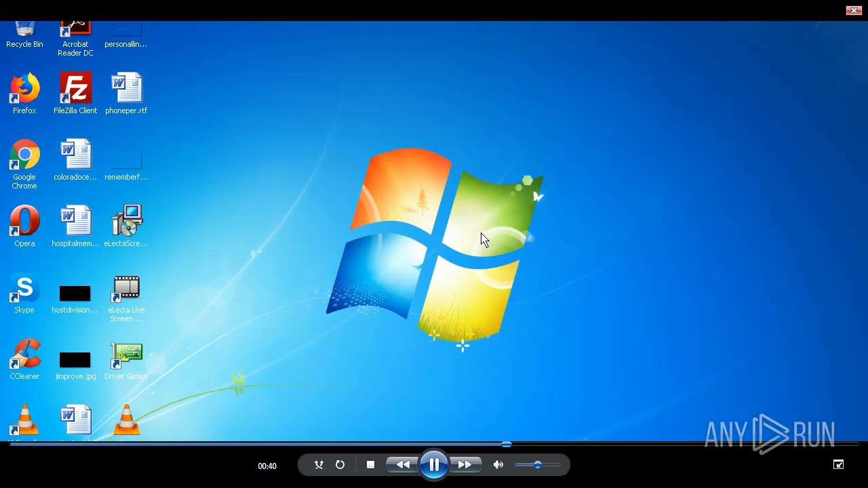Viewport: 868px width, 488px height.
Task: Click the seek bar position handle
Action: pyautogui.click(x=507, y=445)
